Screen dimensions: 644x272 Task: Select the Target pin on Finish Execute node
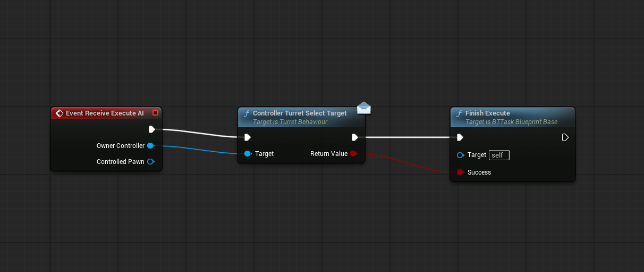[x=460, y=155]
